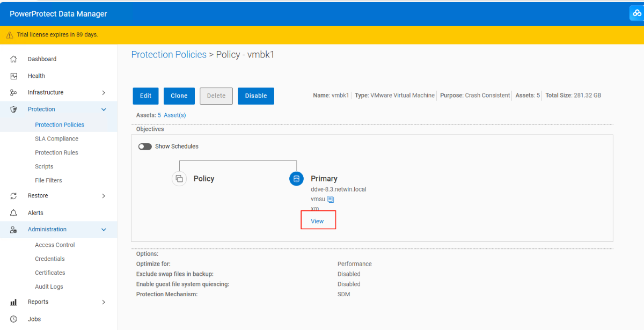The height and width of the screenshot is (330, 644).
Task: Click the Total Size 281.32 GB text
Action: point(573,96)
